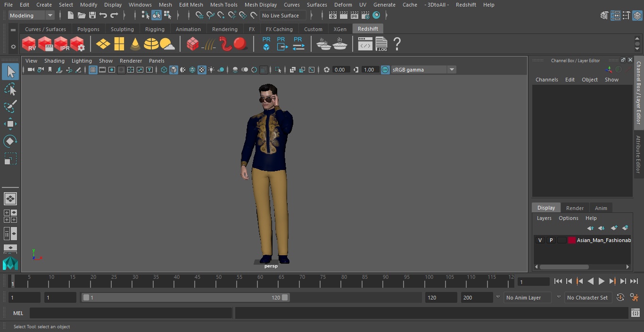Toggle textured display in viewport
The width and height of the screenshot is (644, 332).
(x=202, y=70)
